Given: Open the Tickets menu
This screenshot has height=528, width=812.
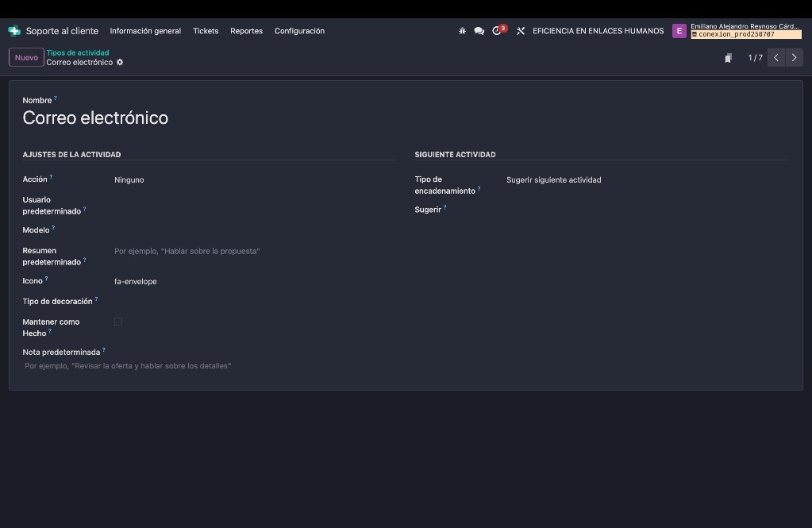Looking at the screenshot, I should tap(206, 31).
